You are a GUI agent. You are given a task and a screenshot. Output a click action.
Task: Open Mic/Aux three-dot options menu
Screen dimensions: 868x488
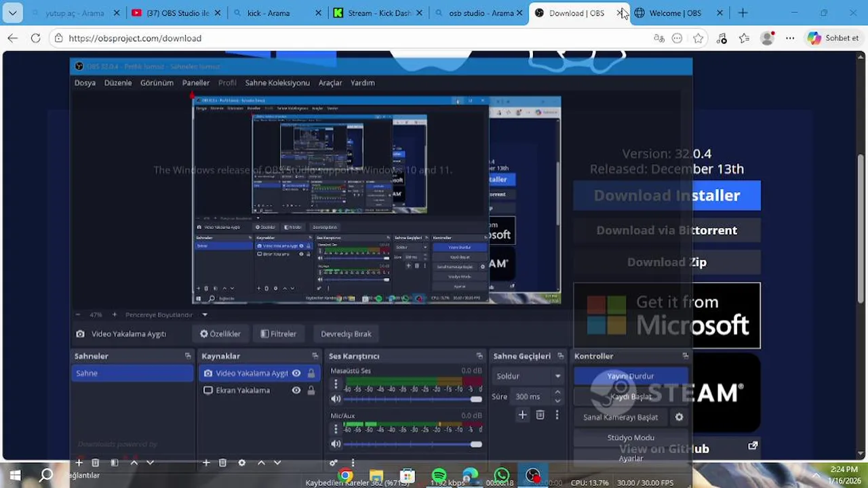335,429
